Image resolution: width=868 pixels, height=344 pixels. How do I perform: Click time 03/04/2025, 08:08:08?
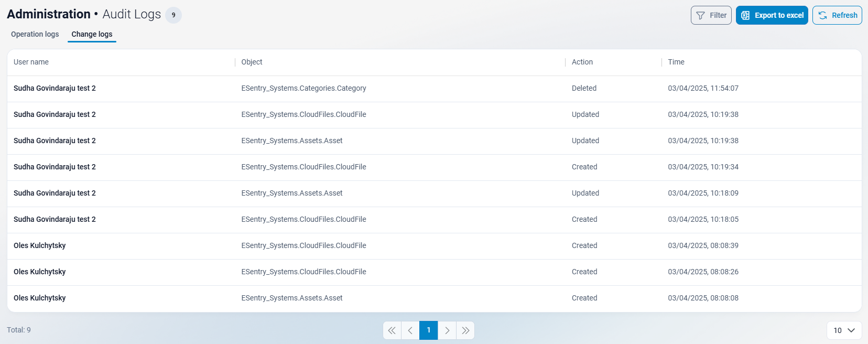[703, 298]
